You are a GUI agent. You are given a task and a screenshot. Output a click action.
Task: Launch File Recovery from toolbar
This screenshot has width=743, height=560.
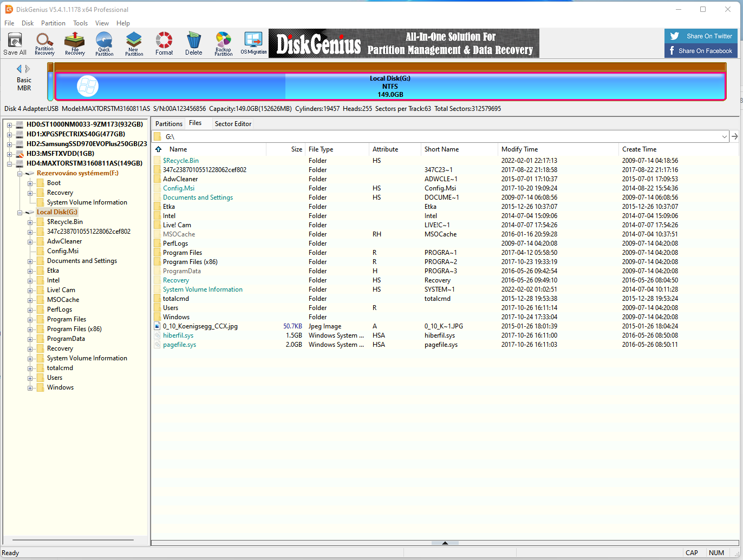[75, 44]
